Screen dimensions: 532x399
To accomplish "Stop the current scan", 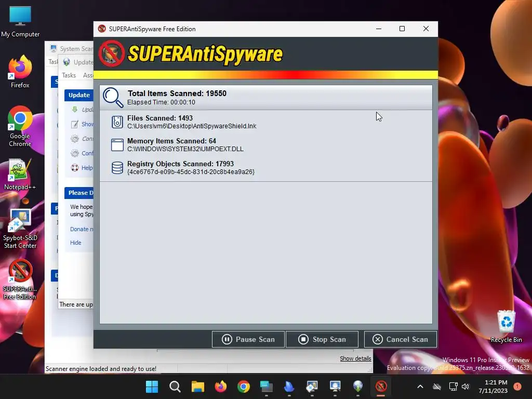I will pos(322,339).
